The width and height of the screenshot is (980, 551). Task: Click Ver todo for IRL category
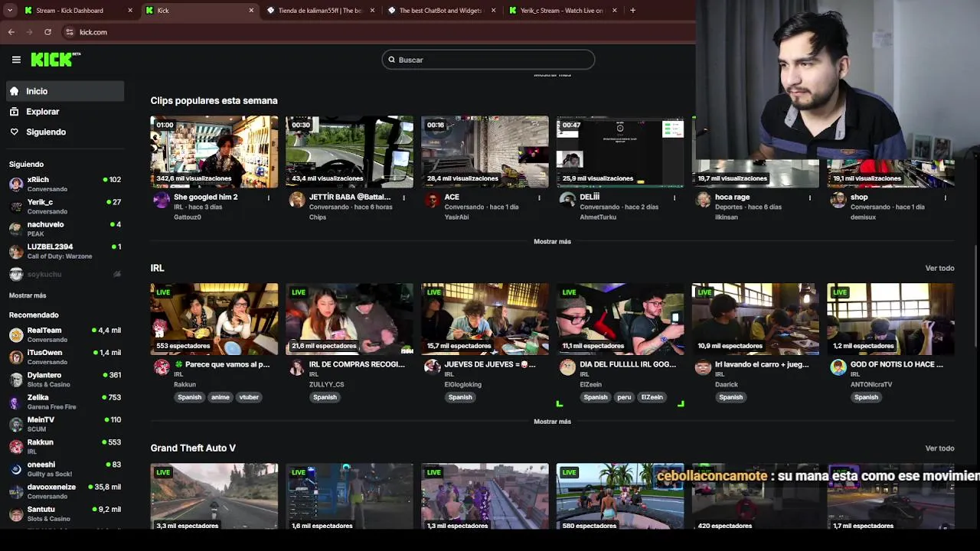[939, 268]
